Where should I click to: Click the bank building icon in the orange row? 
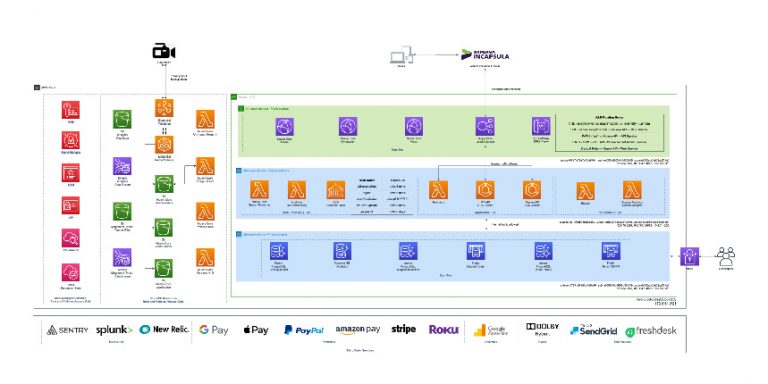tap(336, 190)
